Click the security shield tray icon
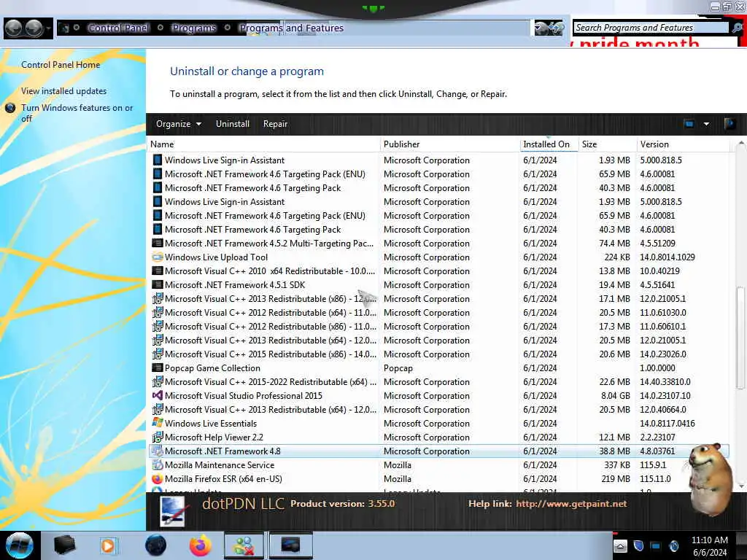The width and height of the screenshot is (747, 560). click(638, 545)
